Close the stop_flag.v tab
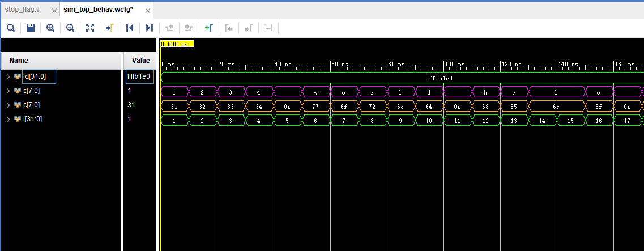 coord(54,11)
